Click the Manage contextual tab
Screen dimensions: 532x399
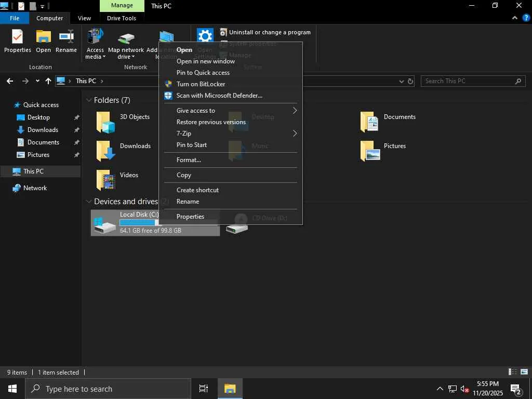(122, 5)
